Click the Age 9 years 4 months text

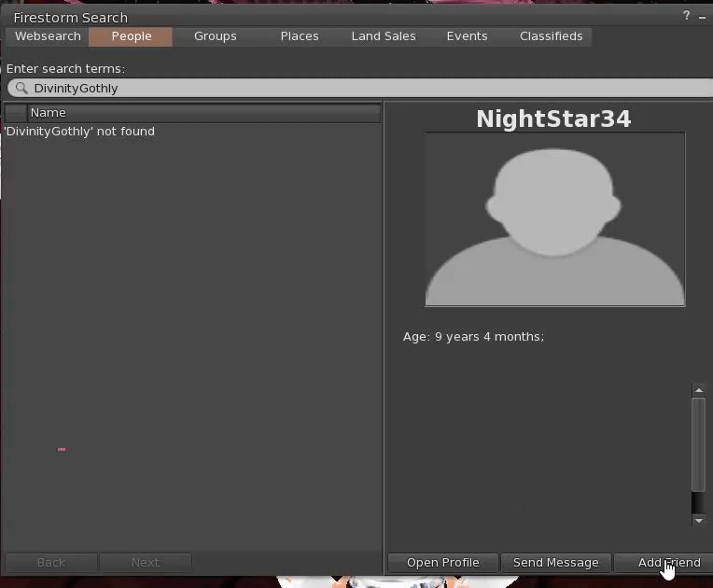[x=473, y=337]
